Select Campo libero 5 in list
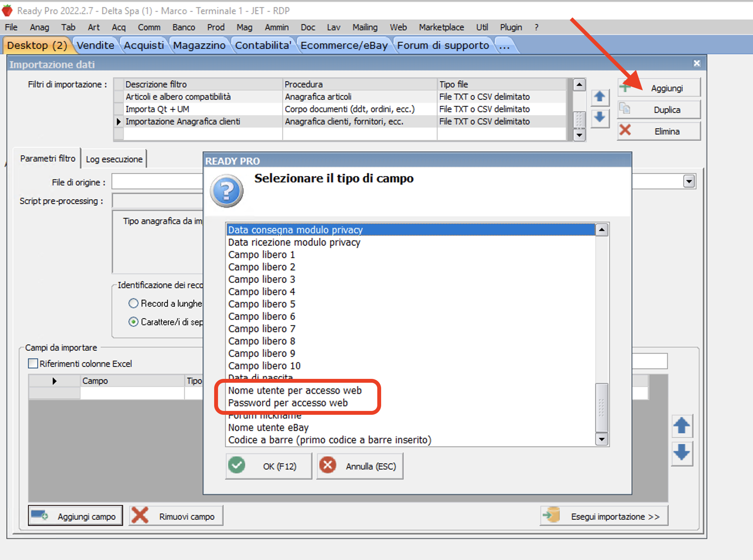Screen dimensions: 753x560 click(411, 304)
